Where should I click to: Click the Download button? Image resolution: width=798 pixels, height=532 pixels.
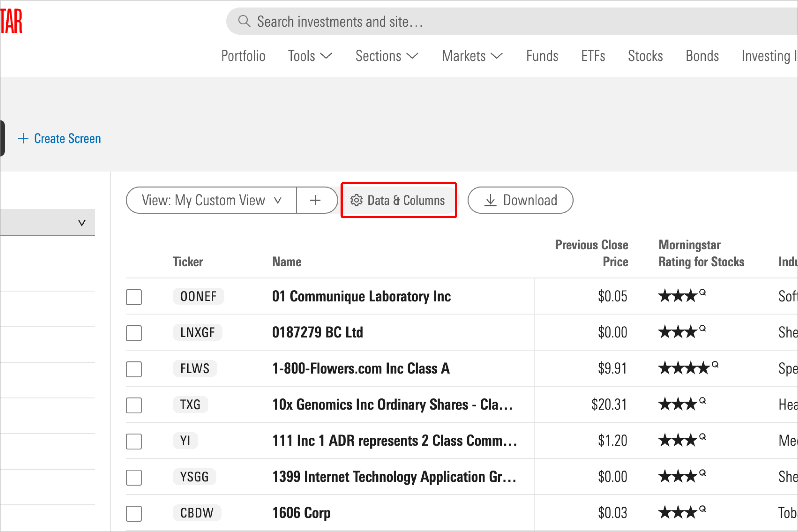click(x=520, y=200)
